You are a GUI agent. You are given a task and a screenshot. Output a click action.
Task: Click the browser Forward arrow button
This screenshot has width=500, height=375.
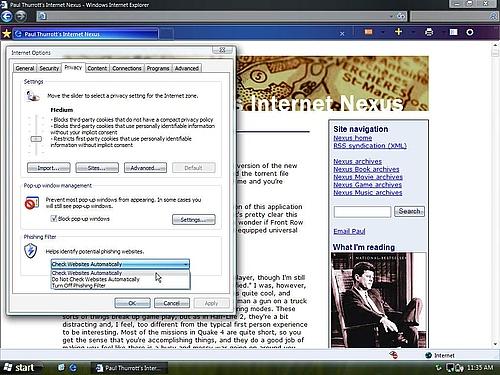point(21,16)
